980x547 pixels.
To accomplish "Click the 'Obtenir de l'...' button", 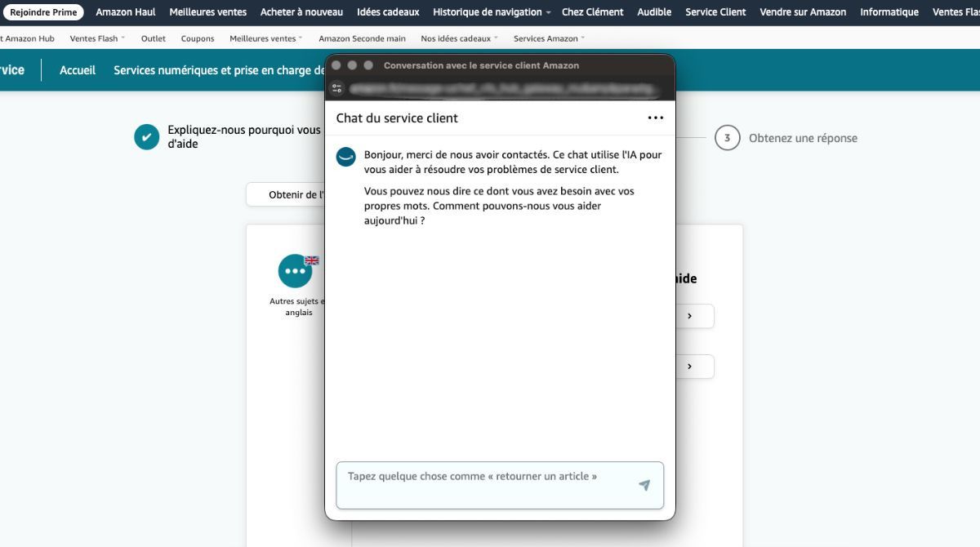I will tap(286, 194).
